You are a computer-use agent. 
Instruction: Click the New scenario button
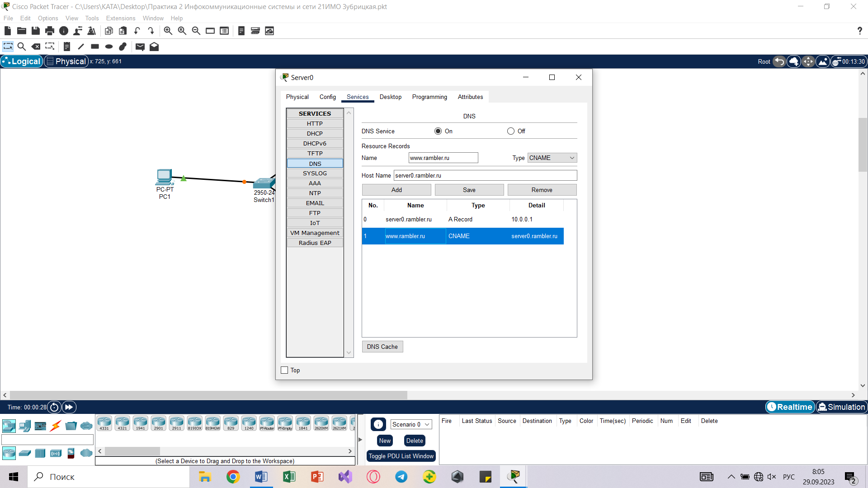[385, 441]
